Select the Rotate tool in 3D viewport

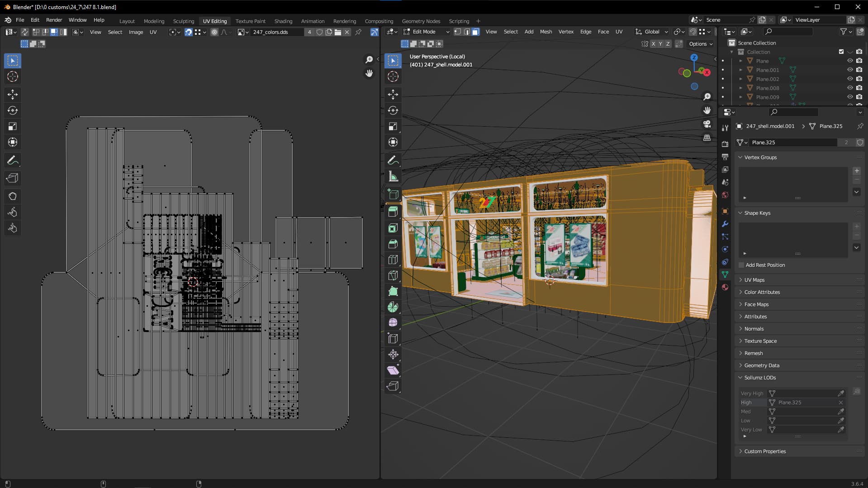pyautogui.click(x=393, y=110)
